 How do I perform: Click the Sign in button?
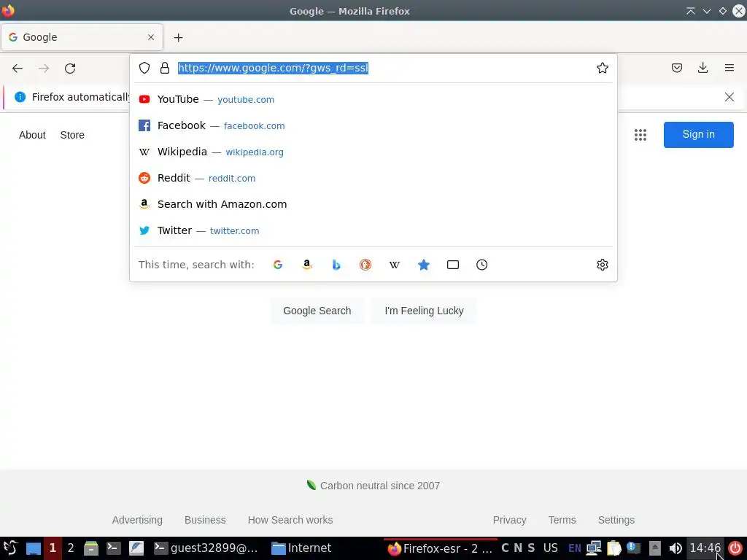point(698,135)
